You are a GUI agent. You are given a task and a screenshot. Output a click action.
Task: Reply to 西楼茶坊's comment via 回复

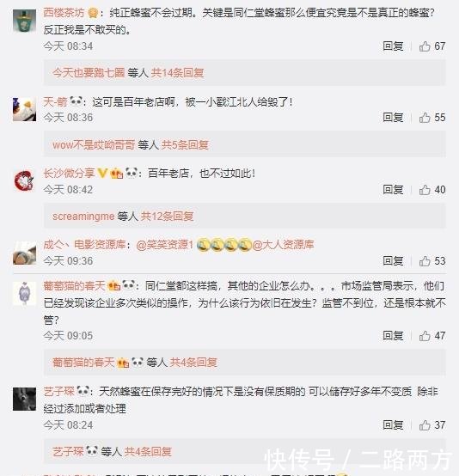pyautogui.click(x=393, y=46)
